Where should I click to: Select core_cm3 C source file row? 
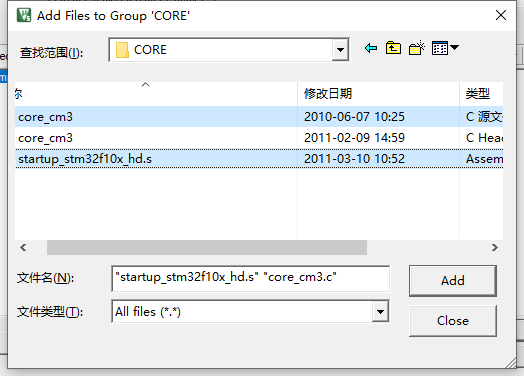click(259, 117)
